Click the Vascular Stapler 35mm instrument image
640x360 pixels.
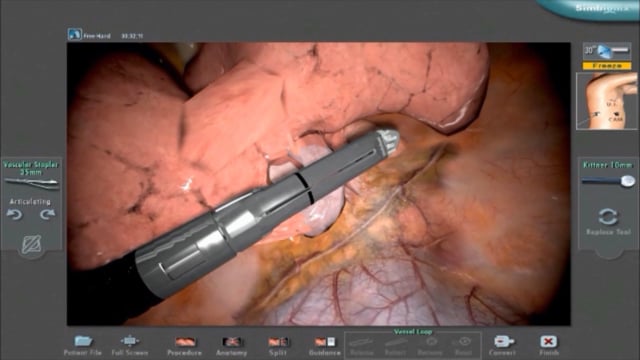tap(31, 184)
